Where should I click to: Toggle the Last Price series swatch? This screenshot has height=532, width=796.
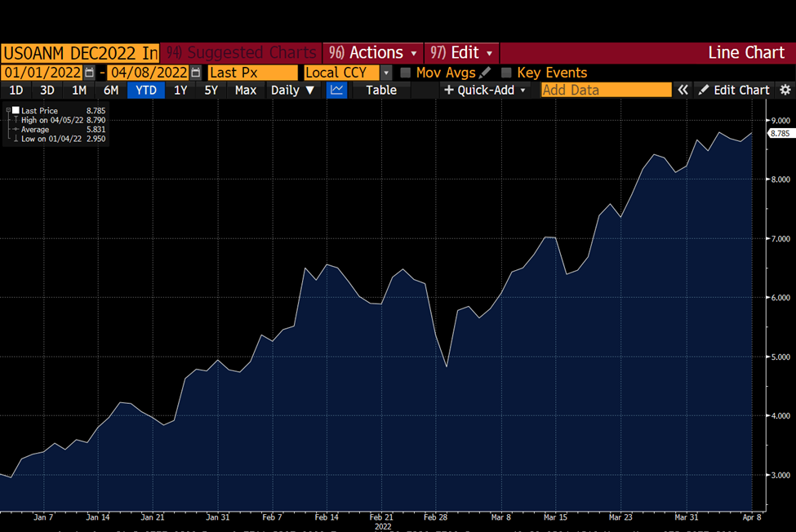[16, 110]
